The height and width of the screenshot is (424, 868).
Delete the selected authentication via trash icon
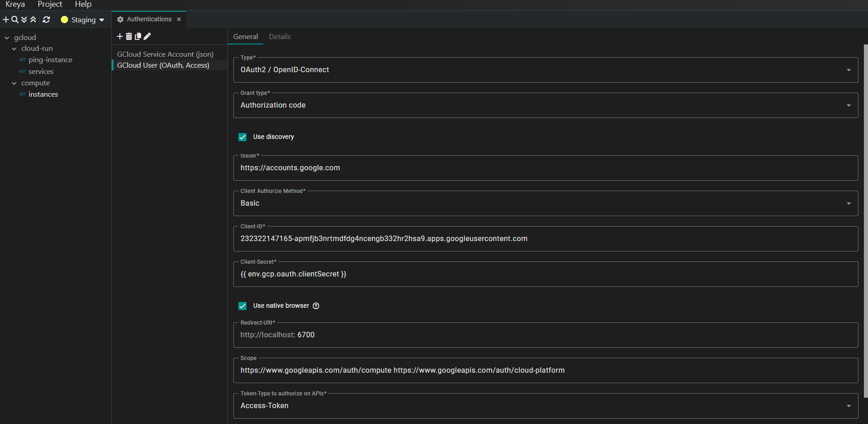tap(129, 36)
